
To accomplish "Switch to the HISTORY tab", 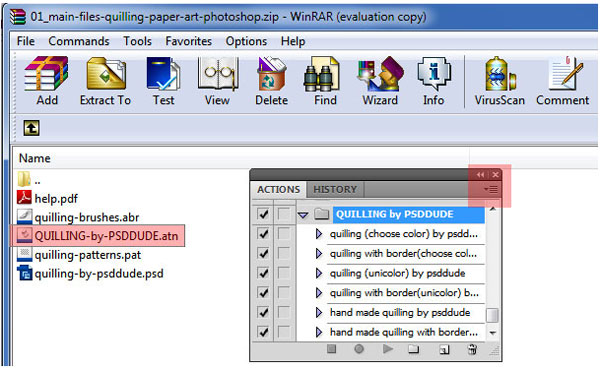I will tap(335, 189).
